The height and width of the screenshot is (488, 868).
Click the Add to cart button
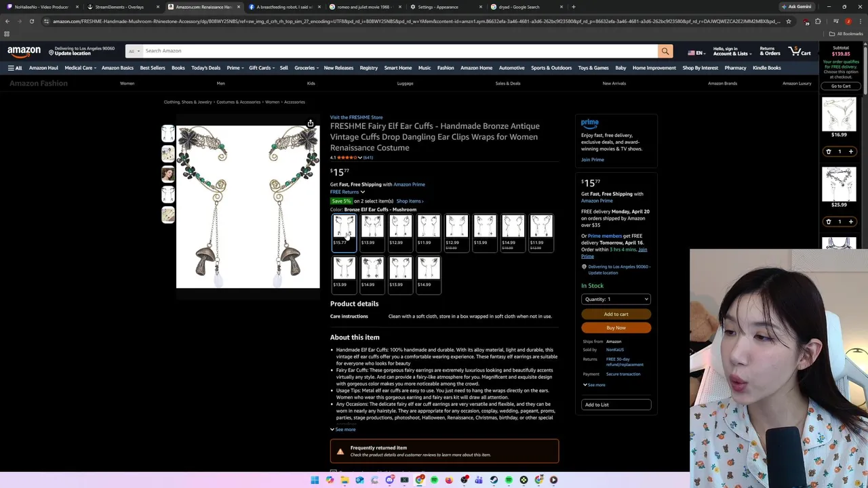click(616, 314)
